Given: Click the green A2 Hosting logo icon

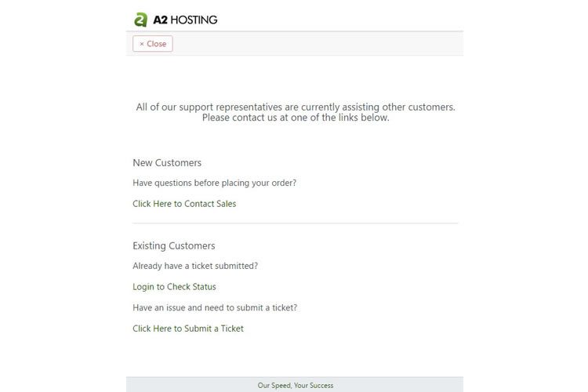Looking at the screenshot, I should [x=140, y=20].
